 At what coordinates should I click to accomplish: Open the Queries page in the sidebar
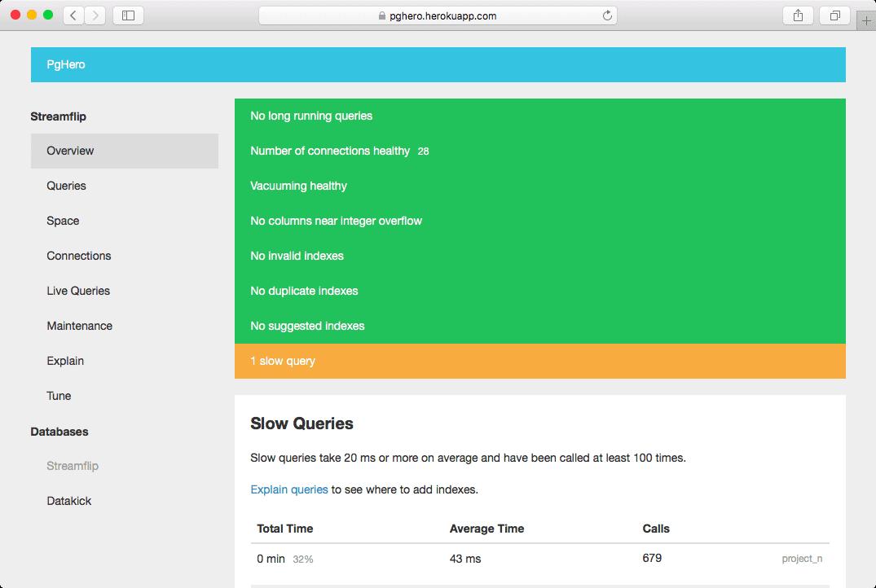66,186
